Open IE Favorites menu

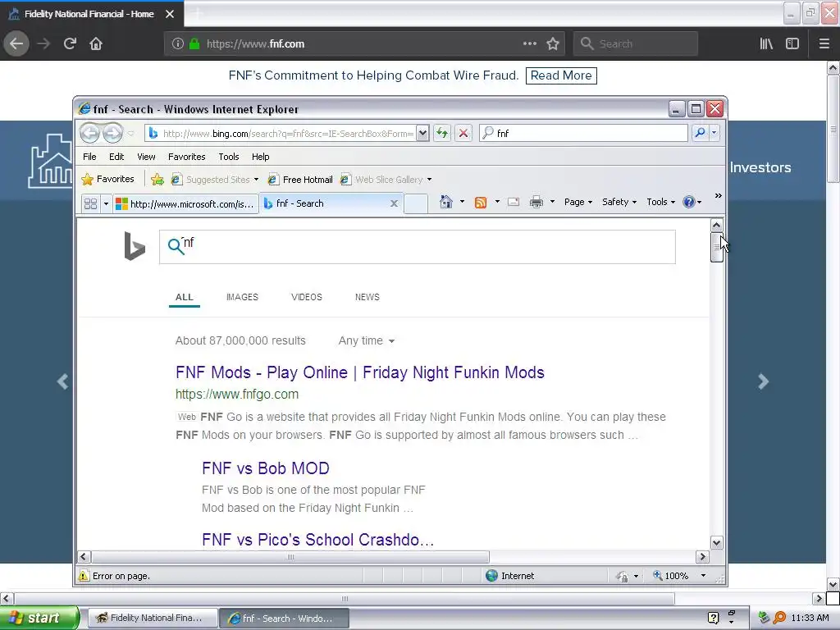(186, 157)
